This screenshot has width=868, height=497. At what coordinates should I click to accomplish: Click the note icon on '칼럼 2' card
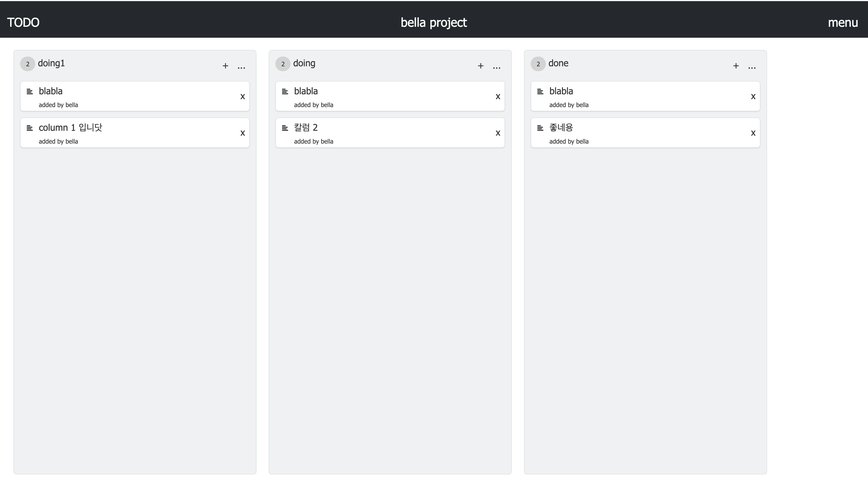pyautogui.click(x=285, y=128)
